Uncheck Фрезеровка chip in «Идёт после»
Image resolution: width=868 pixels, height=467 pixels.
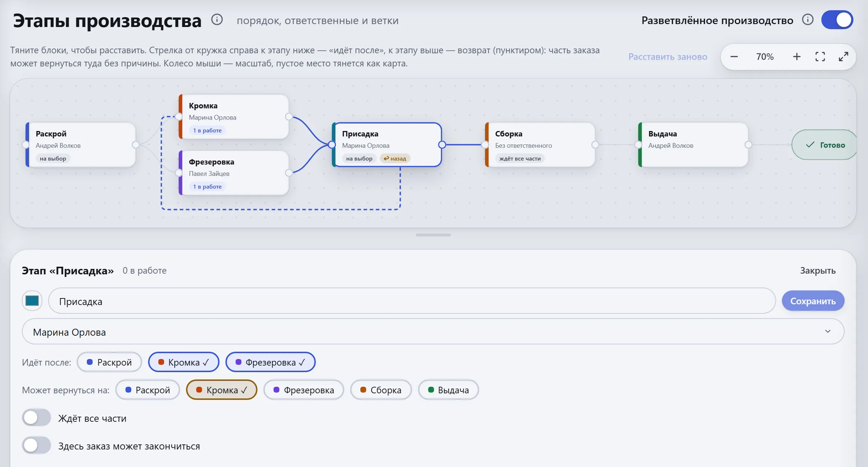click(x=270, y=362)
